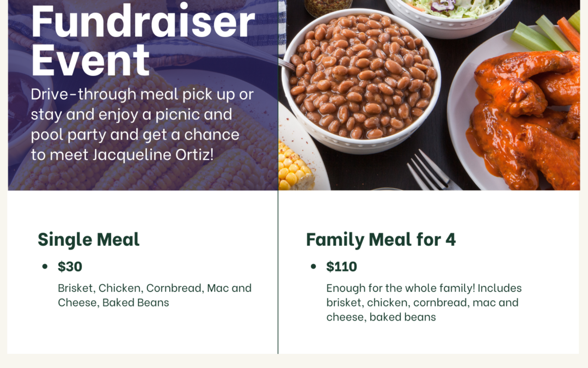This screenshot has height=368, width=588.
Task: Select the spice jar above the beans
Action: (x=328, y=7)
